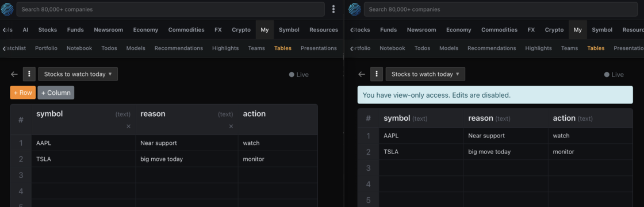This screenshot has width=644, height=207.
Task: Remove the reason column via its x icon
Action: point(231,126)
